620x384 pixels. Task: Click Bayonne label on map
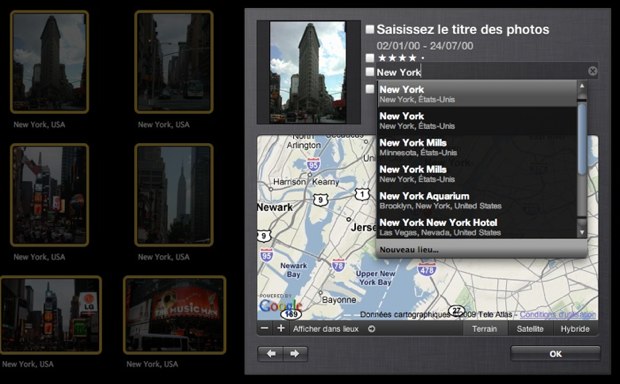click(x=339, y=300)
